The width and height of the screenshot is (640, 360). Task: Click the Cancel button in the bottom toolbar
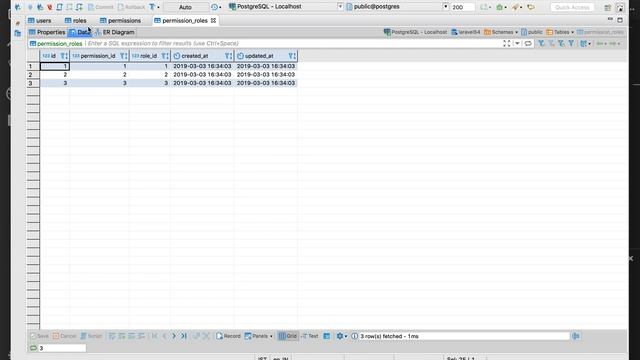[x=64, y=336]
